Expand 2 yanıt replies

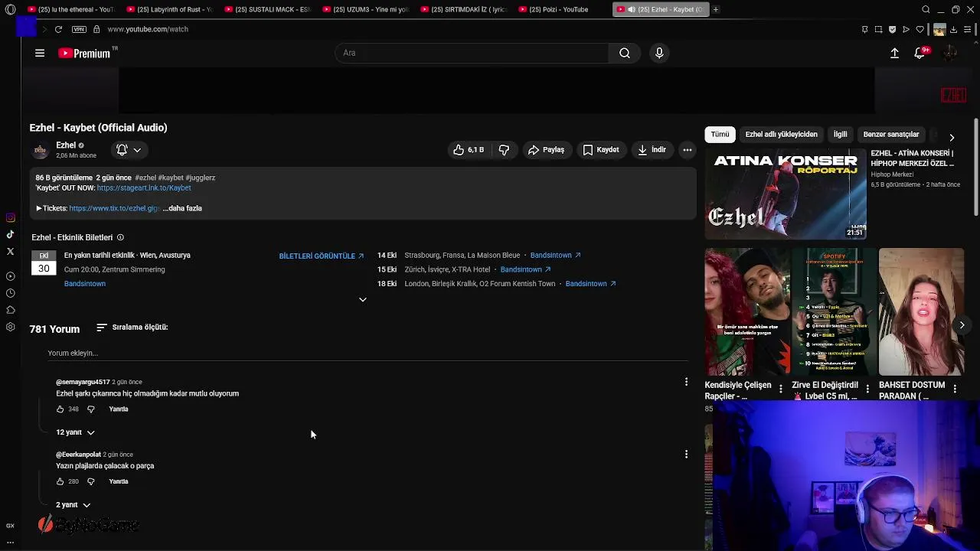tap(73, 505)
